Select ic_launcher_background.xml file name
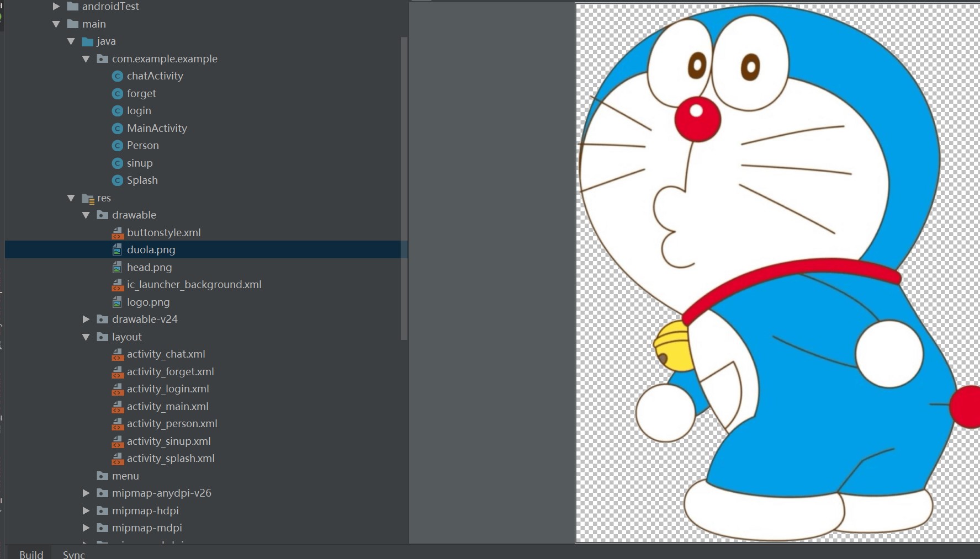The image size is (980, 559). pos(194,285)
